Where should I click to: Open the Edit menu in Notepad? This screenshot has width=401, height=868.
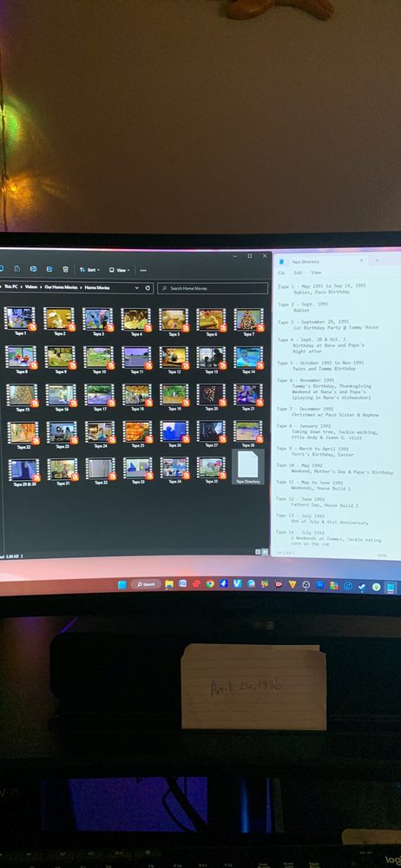coord(298,273)
